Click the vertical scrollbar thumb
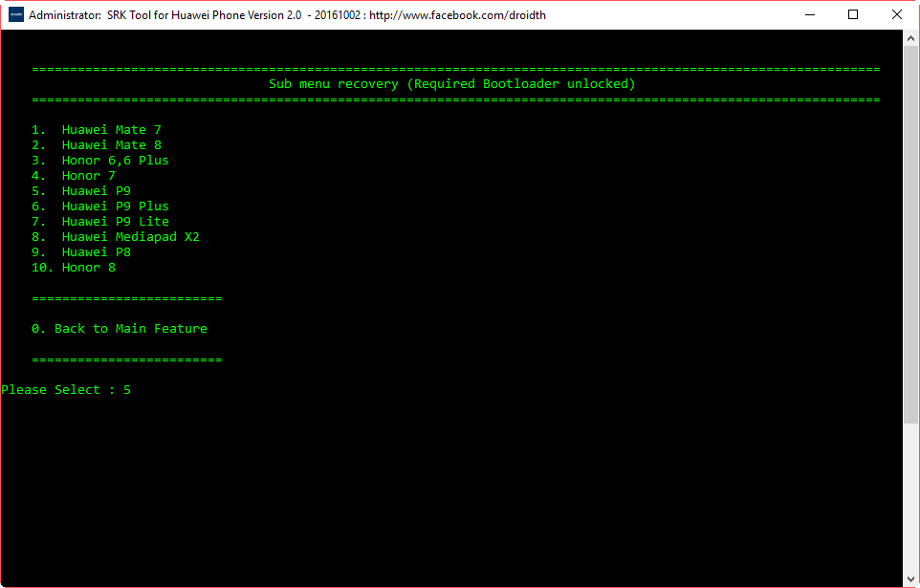Screen dimensions: 920x588 coord(910,235)
